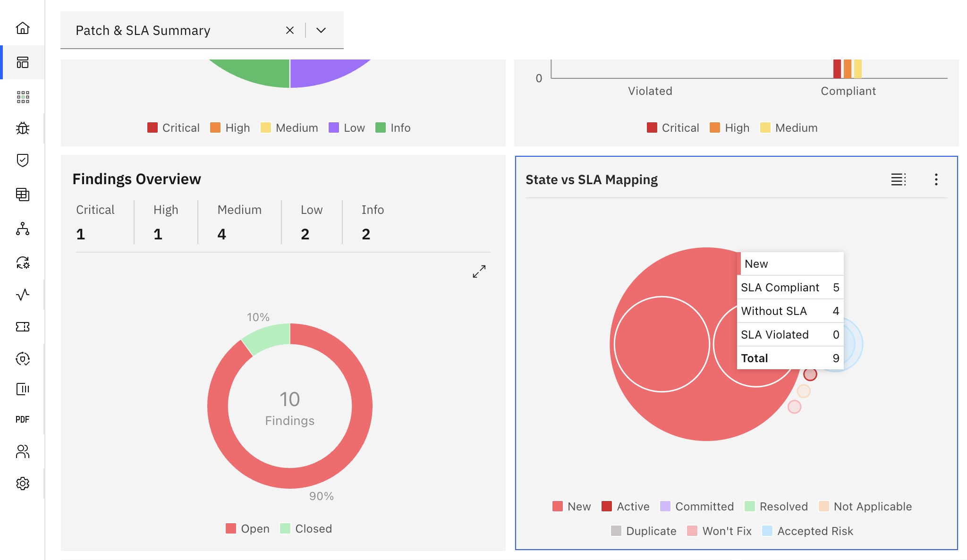Expand the Findings Overview chart fullscreen
This screenshot has width=967, height=560.
click(479, 271)
